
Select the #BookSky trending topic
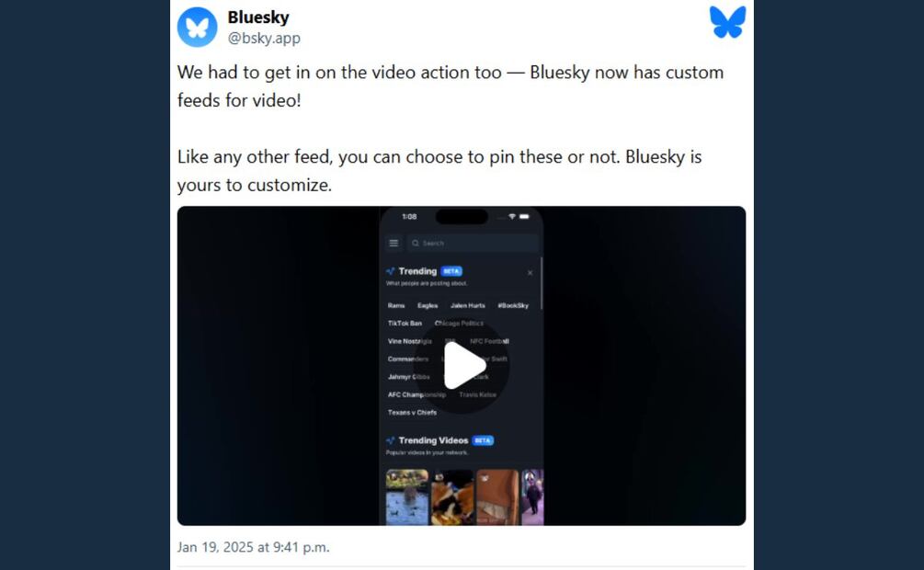pyautogui.click(x=513, y=305)
